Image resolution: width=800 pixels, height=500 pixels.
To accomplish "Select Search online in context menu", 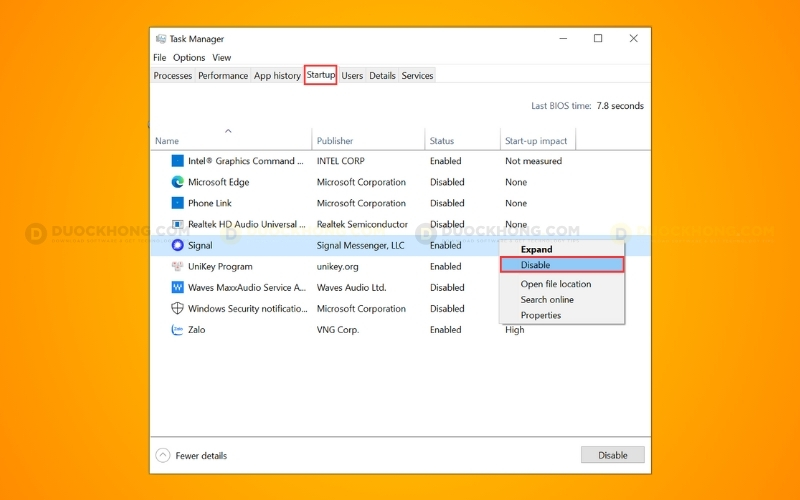I will pos(547,299).
